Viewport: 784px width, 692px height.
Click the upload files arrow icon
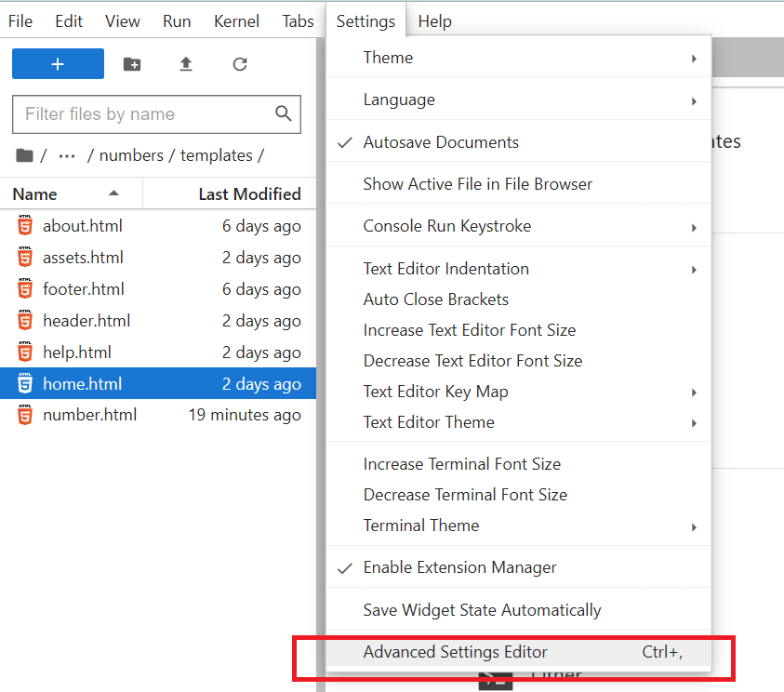(186, 64)
